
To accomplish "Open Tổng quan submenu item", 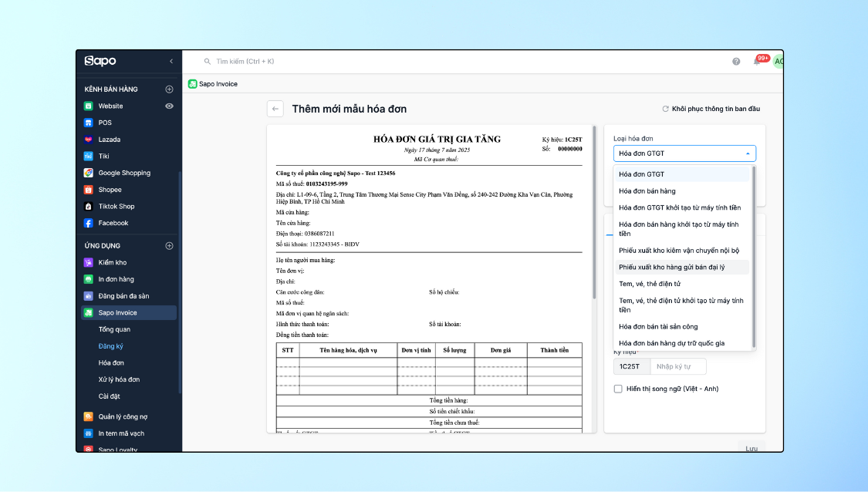I will tap(115, 329).
